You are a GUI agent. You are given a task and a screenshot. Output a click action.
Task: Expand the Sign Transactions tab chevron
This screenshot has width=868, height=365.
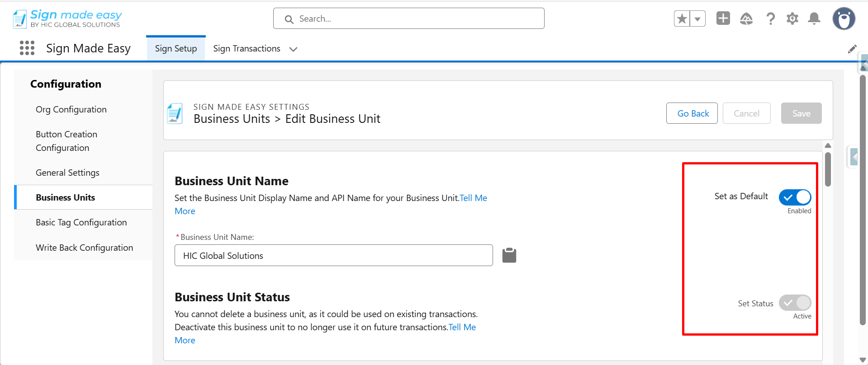[293, 49]
